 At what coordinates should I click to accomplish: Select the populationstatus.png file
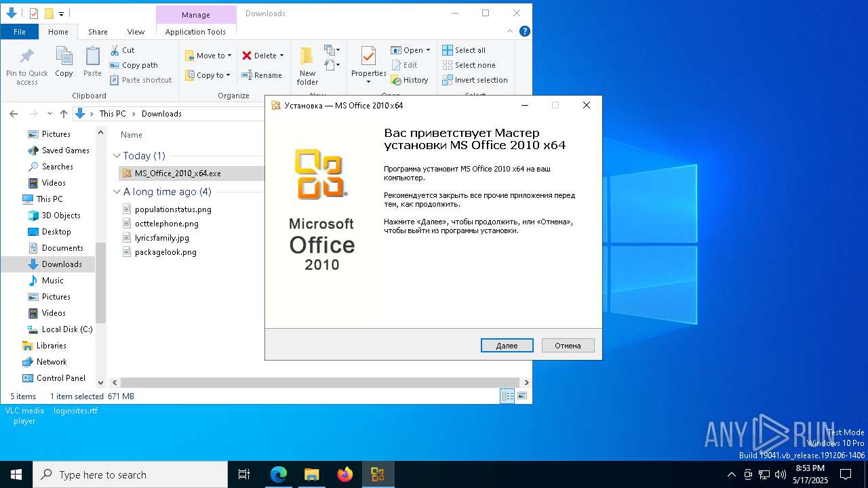(173, 209)
